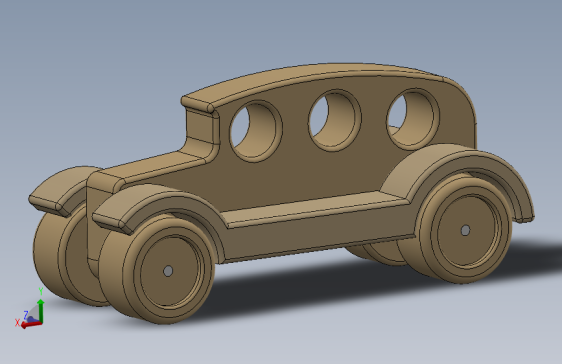Select the middle circular window cutout
Image resolution: width=562 pixels, height=364 pixels.
click(334, 120)
